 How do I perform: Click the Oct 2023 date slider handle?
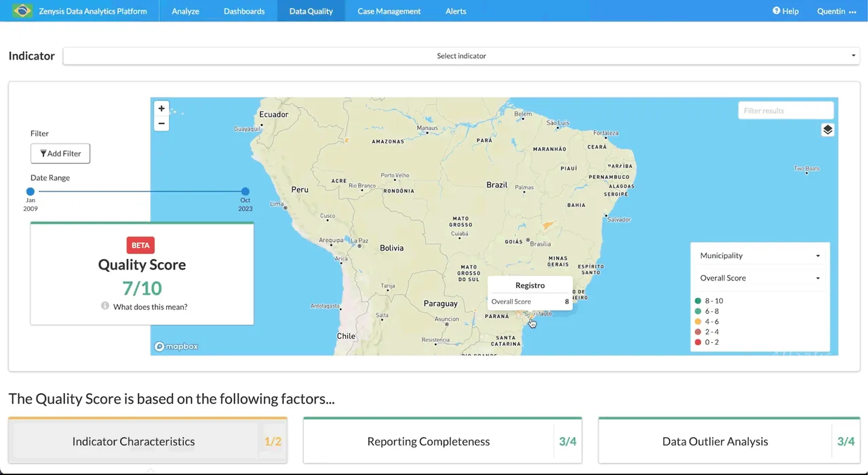(x=245, y=192)
